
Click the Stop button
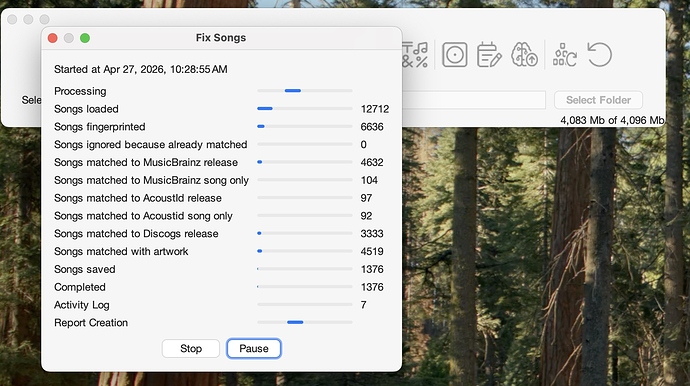click(191, 349)
